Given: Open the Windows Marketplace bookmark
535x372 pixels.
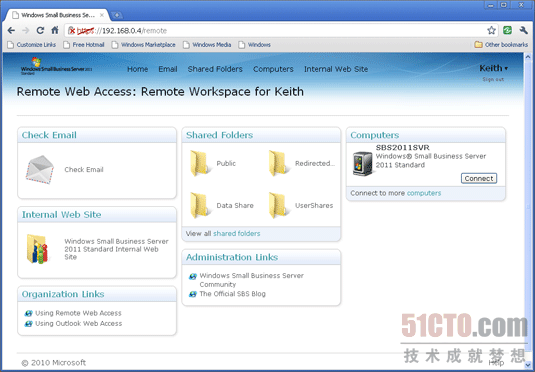Looking at the screenshot, I should [144, 45].
